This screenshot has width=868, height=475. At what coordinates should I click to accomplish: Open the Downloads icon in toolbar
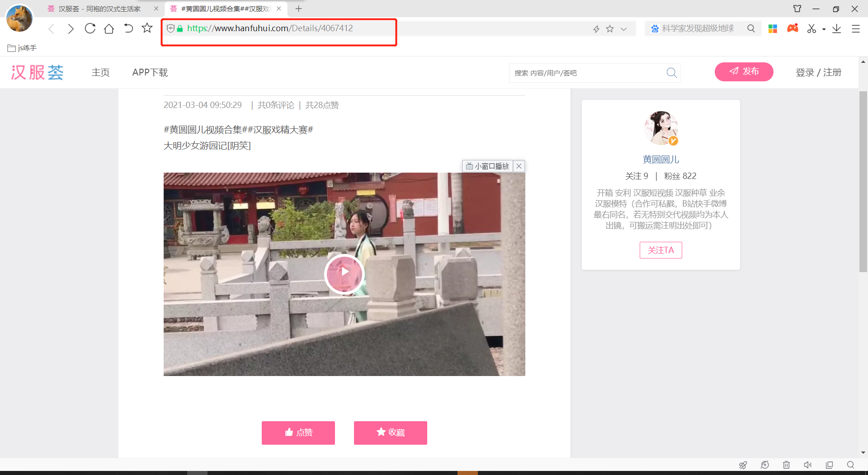pyautogui.click(x=837, y=28)
